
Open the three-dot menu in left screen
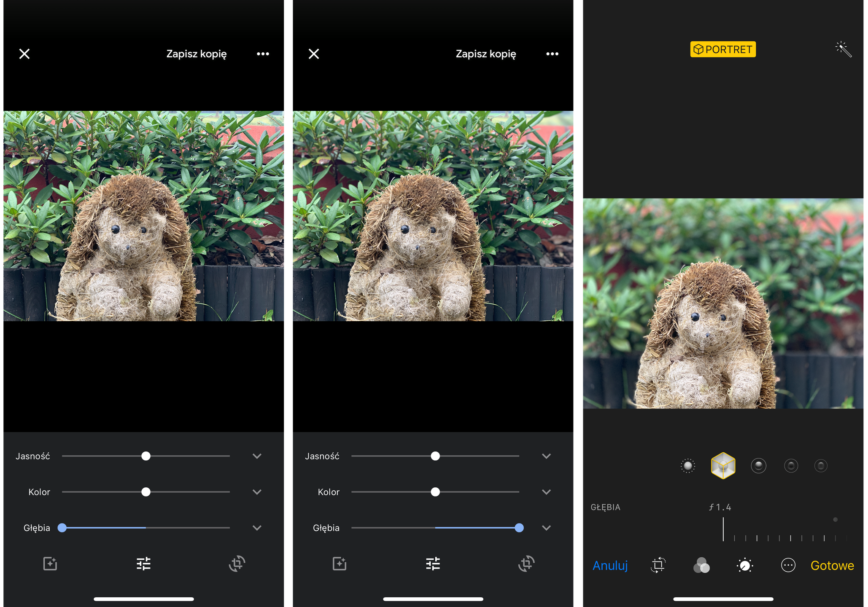pyautogui.click(x=263, y=54)
